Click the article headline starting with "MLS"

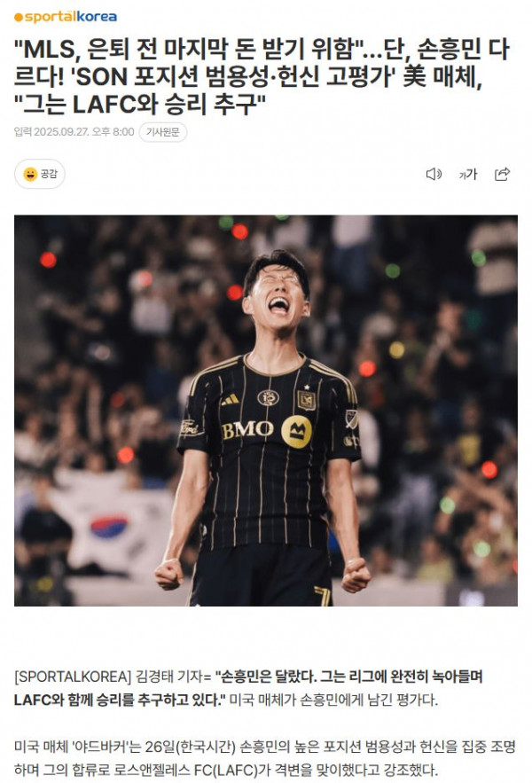[x=262, y=76]
